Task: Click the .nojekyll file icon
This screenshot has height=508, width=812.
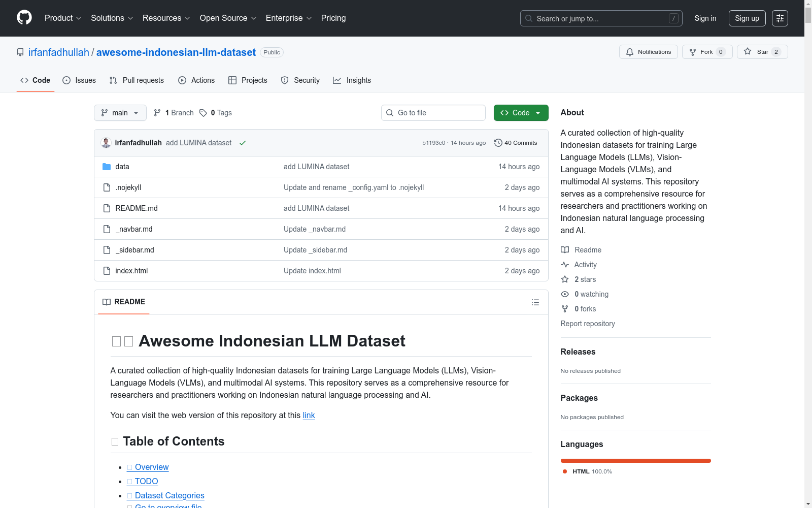Action: click(x=107, y=187)
